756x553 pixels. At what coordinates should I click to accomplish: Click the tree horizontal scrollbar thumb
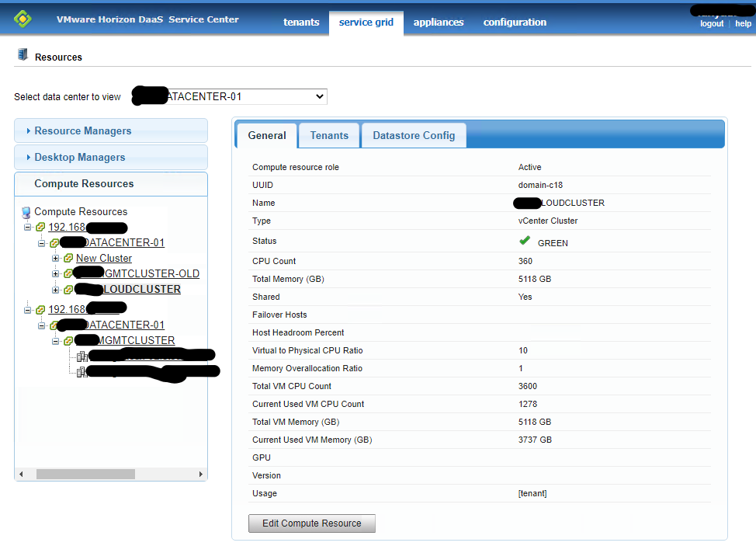(86, 475)
